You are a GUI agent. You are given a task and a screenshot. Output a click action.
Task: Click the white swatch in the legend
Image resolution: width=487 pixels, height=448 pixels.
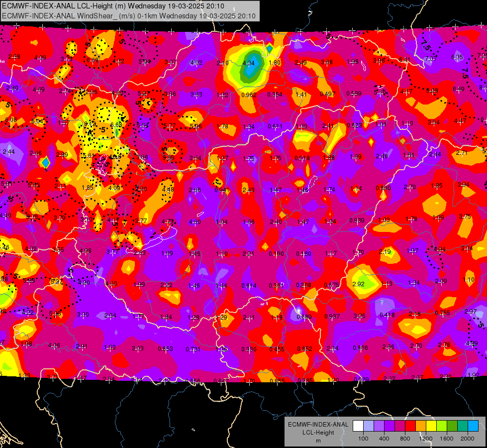pos(358,426)
